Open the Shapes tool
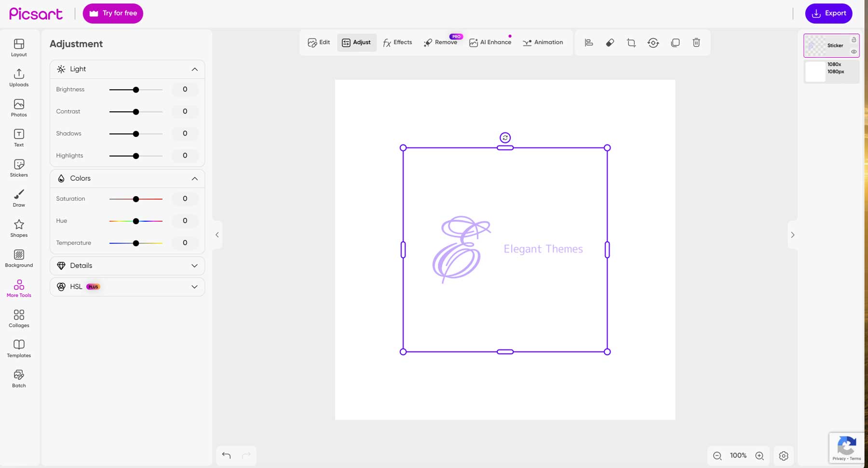This screenshot has width=868, height=468. [x=19, y=228]
